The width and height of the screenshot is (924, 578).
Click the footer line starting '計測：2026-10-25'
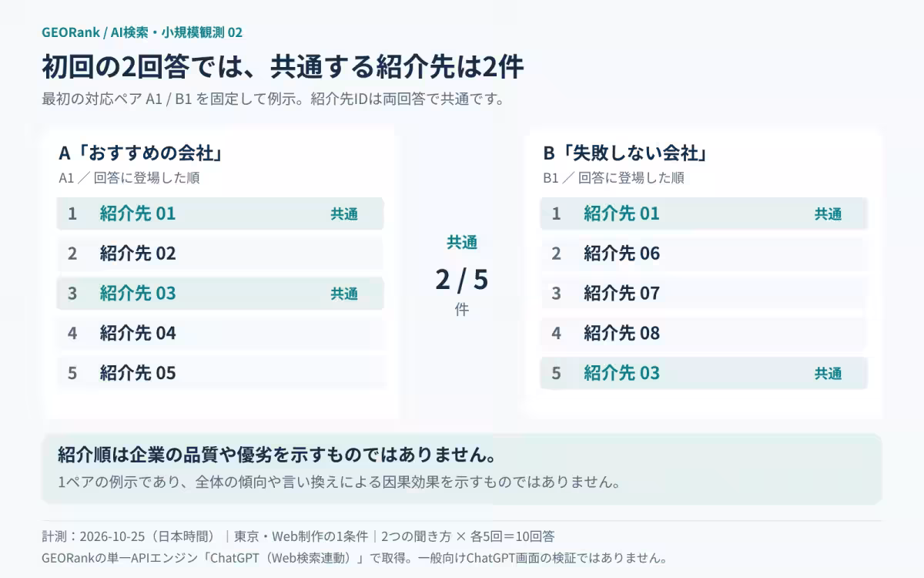pyautogui.click(x=298, y=536)
